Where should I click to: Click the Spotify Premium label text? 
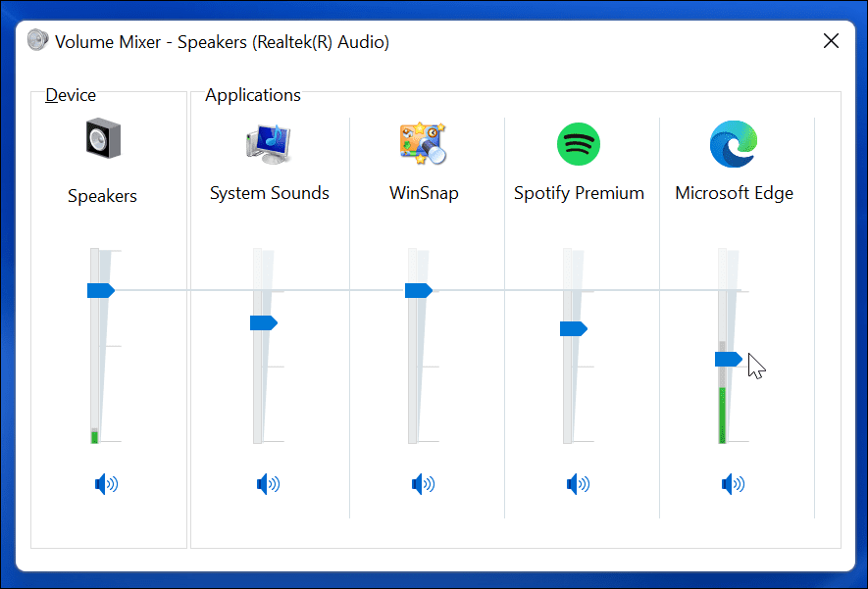[x=579, y=192]
